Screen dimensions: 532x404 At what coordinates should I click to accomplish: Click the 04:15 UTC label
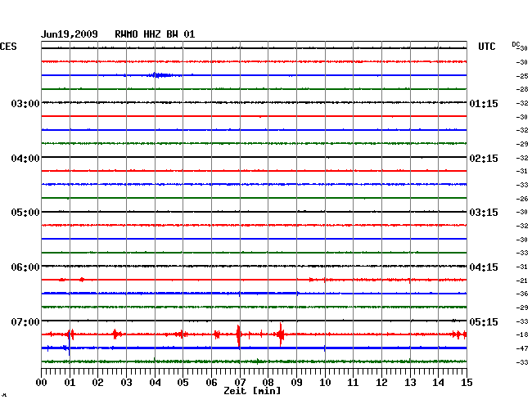tap(484, 267)
